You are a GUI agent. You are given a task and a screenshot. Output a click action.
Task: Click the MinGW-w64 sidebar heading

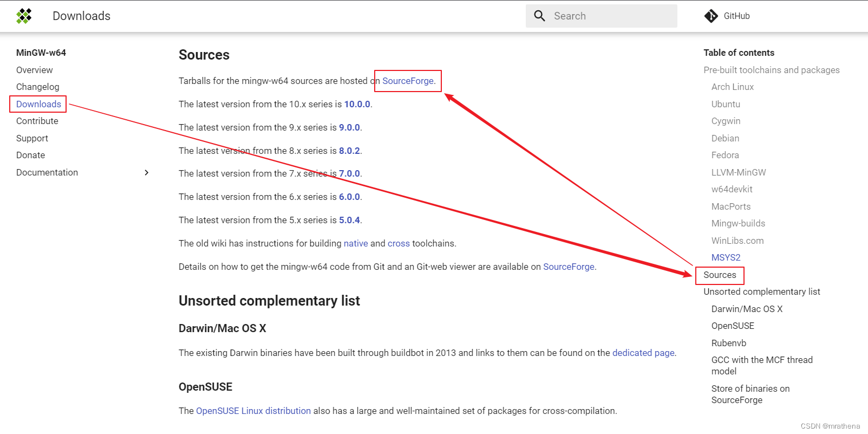click(x=41, y=53)
